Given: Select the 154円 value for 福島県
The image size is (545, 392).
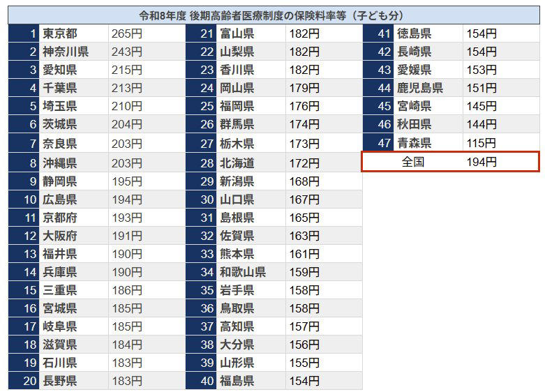Looking at the screenshot, I should point(304,381).
